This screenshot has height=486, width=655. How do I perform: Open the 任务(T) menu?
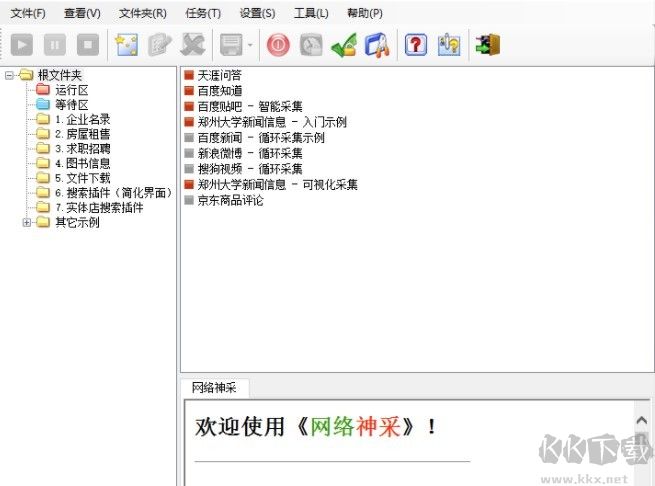click(x=203, y=13)
